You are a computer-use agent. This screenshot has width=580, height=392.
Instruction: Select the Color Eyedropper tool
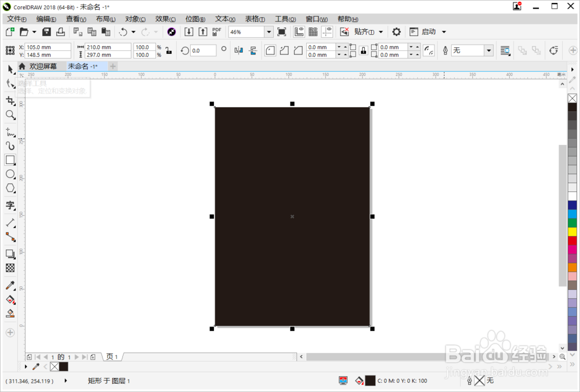10,285
